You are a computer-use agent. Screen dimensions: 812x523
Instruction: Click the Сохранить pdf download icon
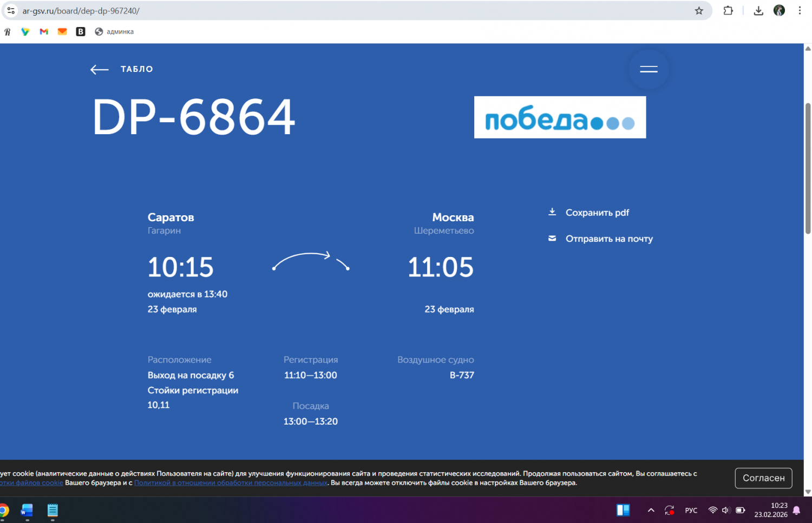[552, 212]
